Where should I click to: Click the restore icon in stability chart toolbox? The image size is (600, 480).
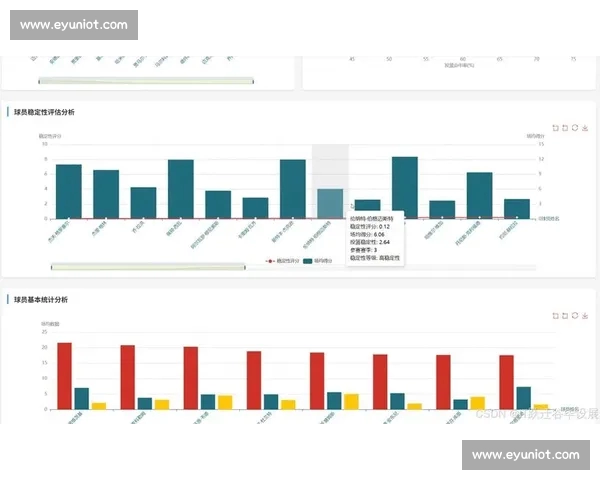575,128
